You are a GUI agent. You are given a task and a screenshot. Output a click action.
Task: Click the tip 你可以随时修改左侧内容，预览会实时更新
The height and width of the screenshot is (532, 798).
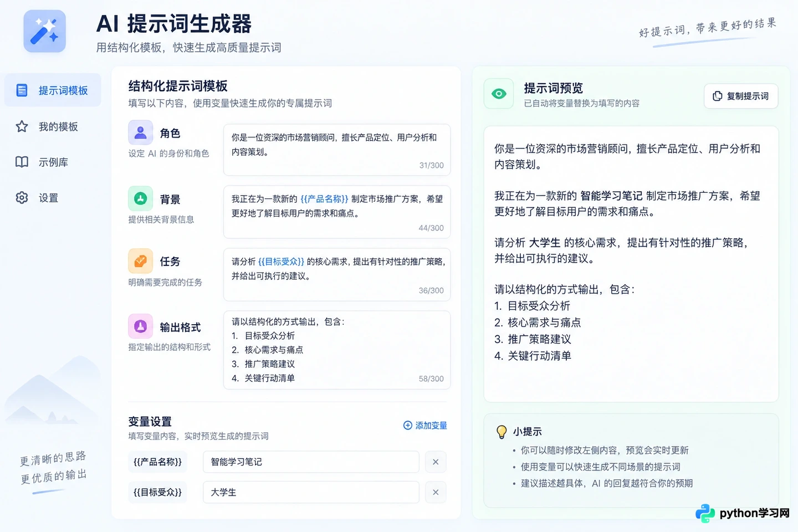605,451
